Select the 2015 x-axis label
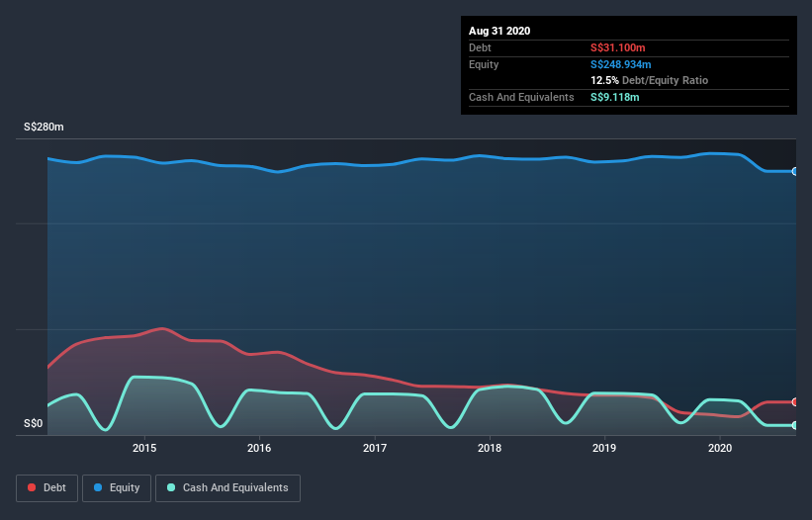The width and height of the screenshot is (812, 520). pos(144,448)
